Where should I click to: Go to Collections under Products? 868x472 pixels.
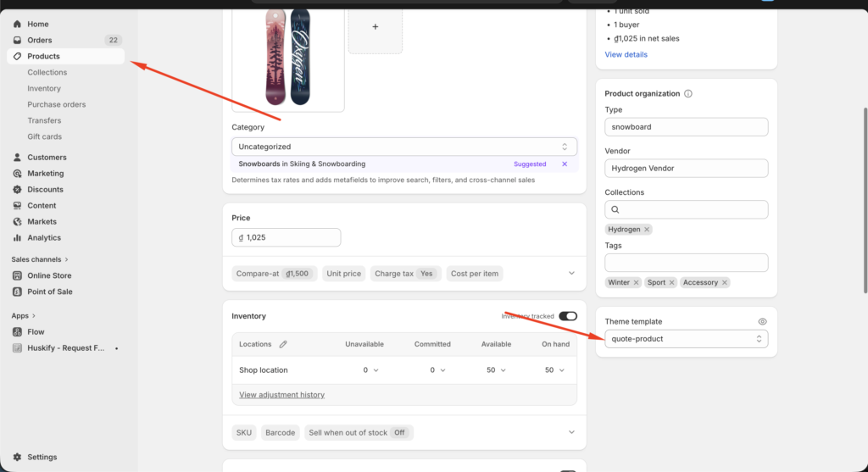point(47,73)
